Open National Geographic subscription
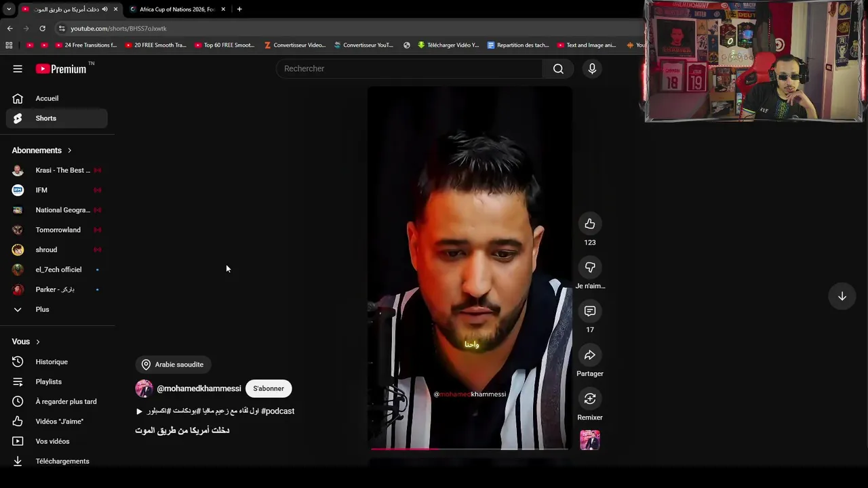 click(x=57, y=210)
